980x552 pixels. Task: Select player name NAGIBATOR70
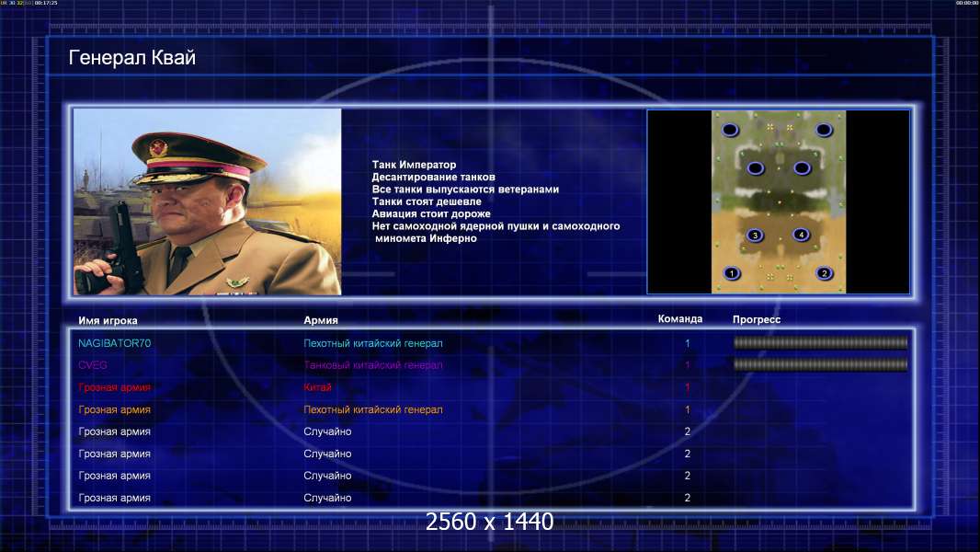tap(114, 343)
